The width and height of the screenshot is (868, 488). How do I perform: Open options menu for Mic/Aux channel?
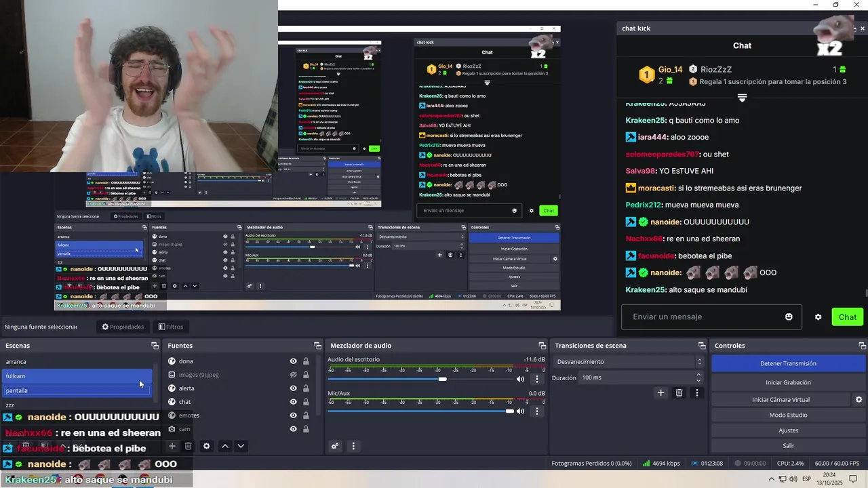tap(537, 411)
